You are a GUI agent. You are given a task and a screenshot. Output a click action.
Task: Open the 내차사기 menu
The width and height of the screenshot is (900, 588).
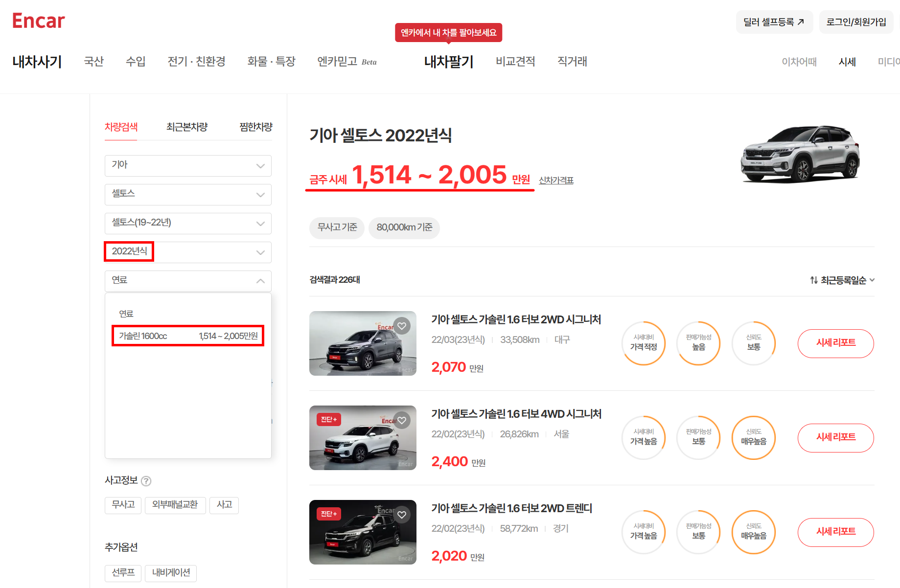(x=37, y=62)
